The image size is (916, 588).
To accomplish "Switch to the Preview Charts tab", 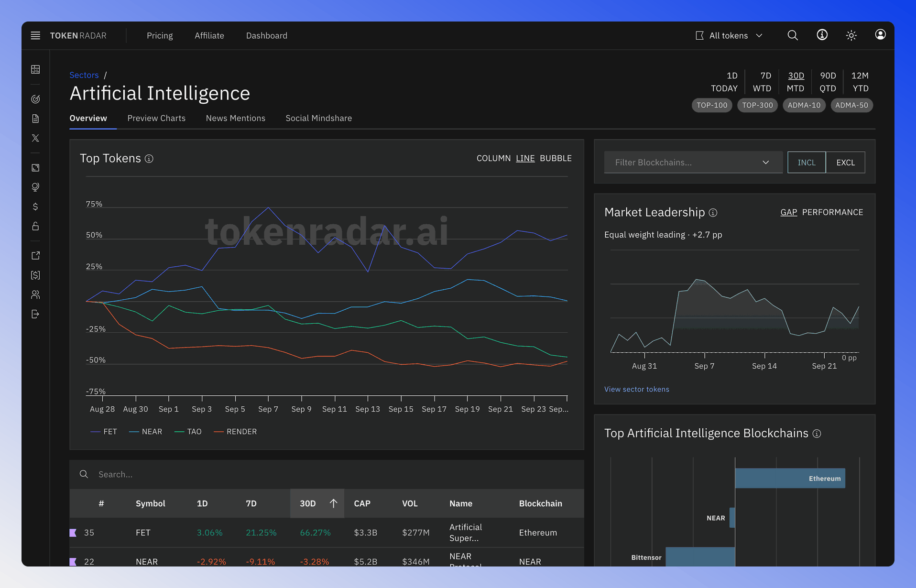I will pyautogui.click(x=156, y=118).
